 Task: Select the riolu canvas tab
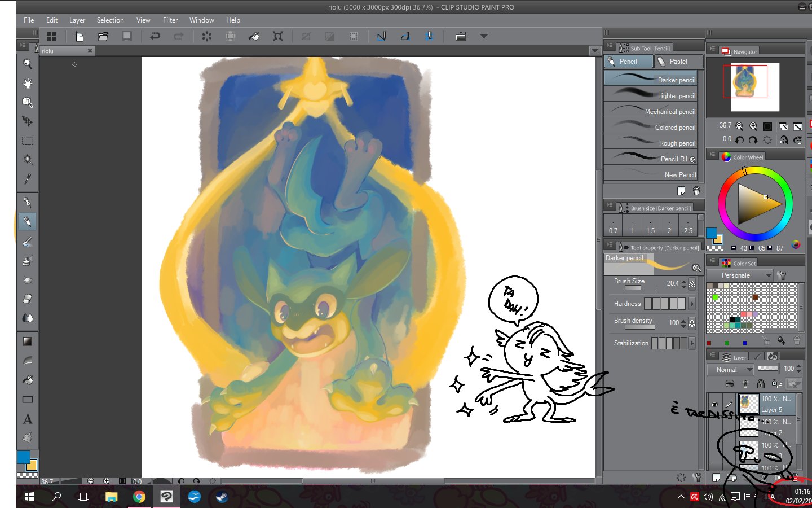pos(67,51)
